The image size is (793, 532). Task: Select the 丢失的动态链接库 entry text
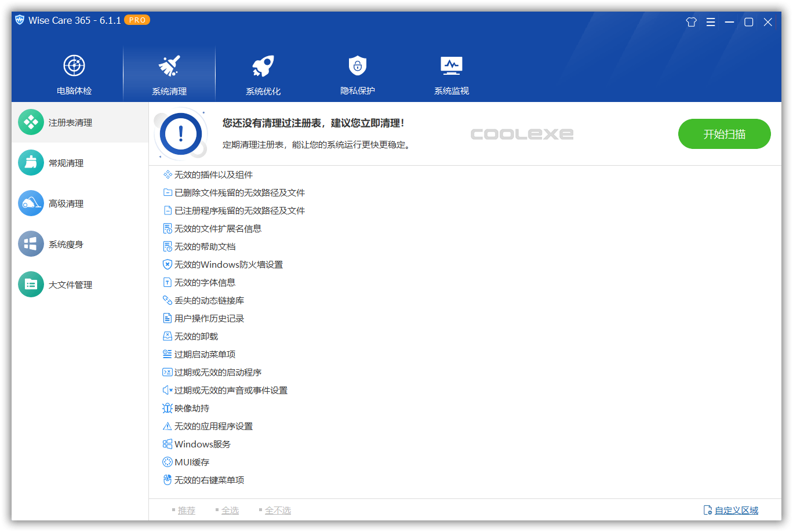coord(209,300)
